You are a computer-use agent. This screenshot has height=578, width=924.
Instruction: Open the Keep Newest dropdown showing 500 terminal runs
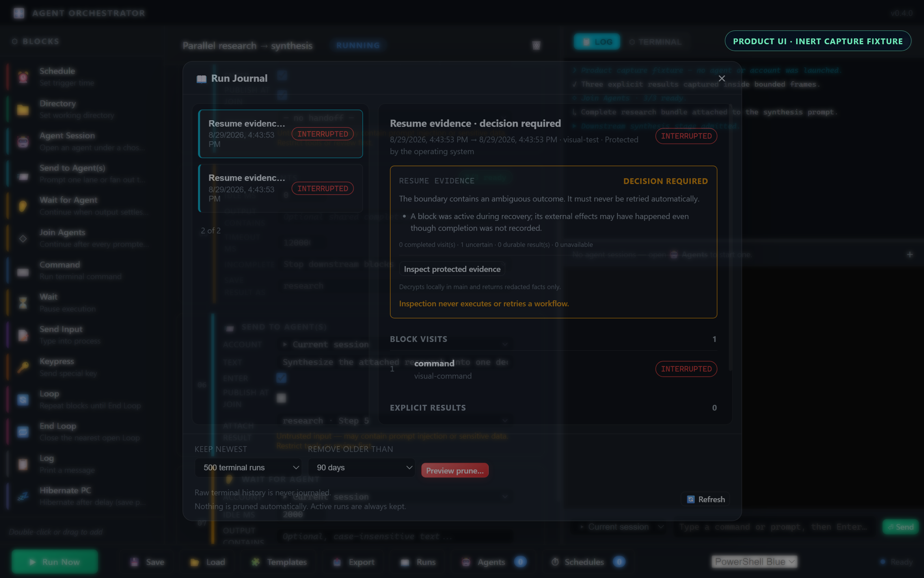tap(248, 468)
